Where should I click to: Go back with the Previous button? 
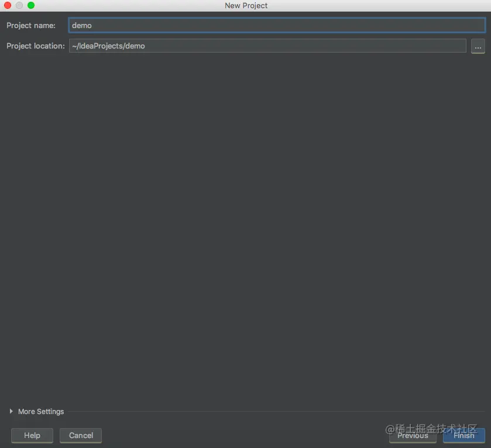tap(413, 435)
